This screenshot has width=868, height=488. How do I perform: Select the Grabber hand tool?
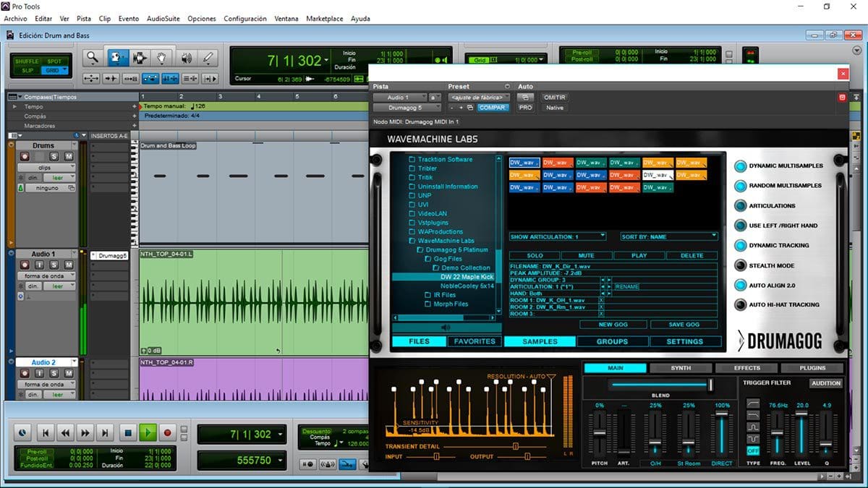[x=162, y=58]
